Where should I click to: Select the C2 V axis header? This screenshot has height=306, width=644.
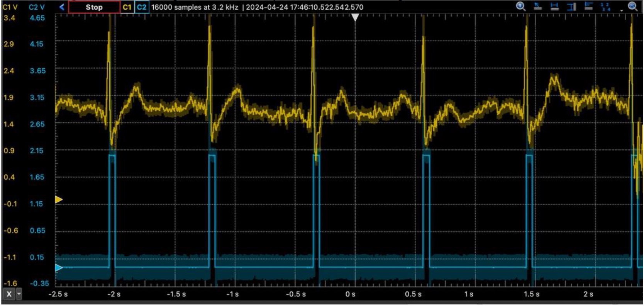(37, 7)
